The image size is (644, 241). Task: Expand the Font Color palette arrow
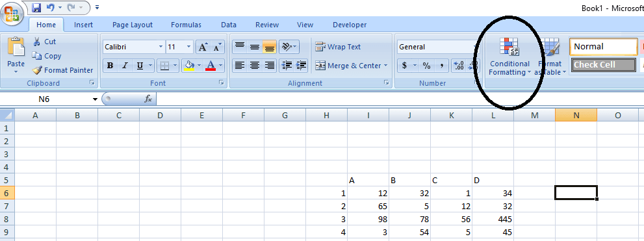220,65
